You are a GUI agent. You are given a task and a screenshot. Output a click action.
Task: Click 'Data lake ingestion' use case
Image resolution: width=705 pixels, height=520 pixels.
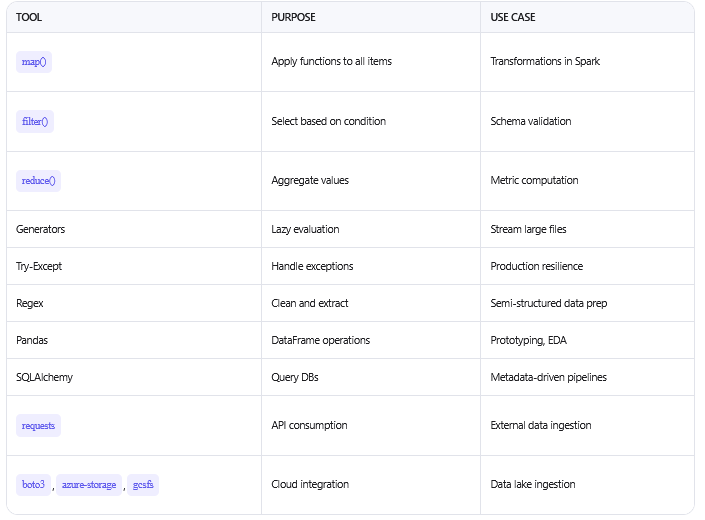533,485
